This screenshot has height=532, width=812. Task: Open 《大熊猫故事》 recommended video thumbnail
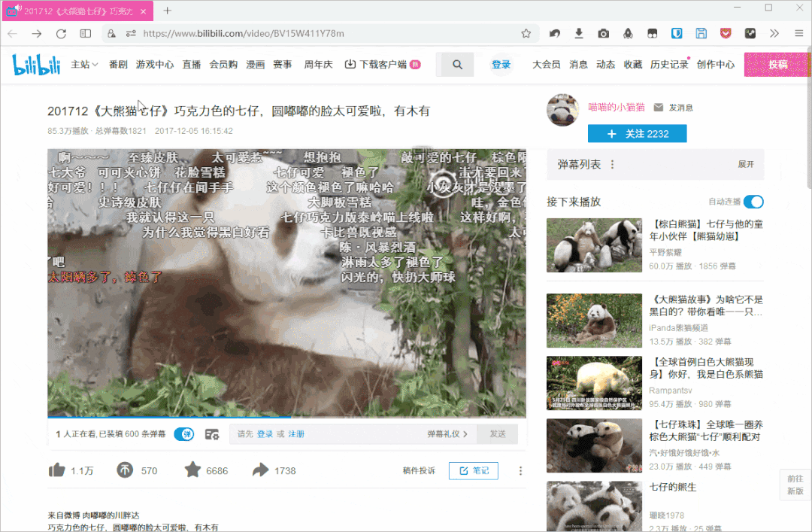[594, 321]
